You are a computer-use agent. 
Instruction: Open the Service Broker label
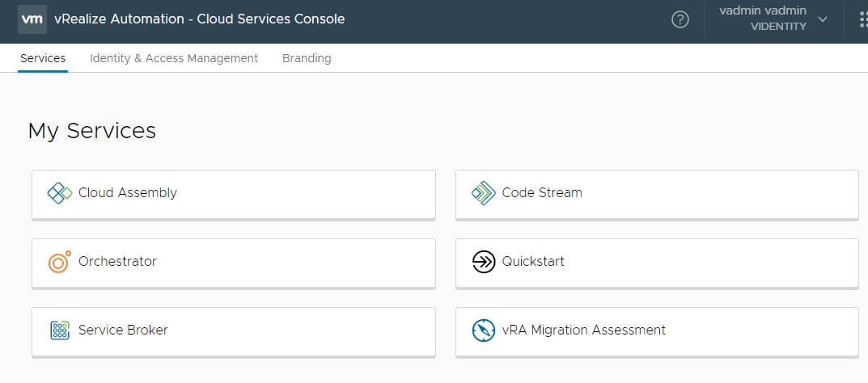123,330
